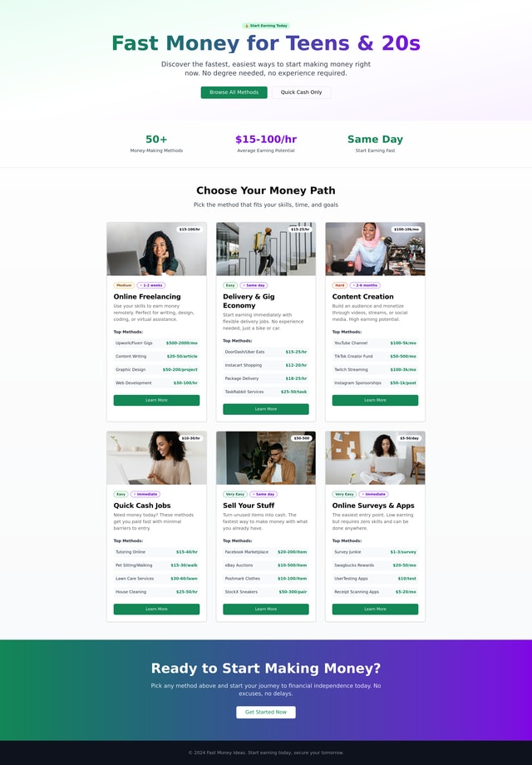This screenshot has width=532, height=765.
Task: Click the Get Started Now button
Action: click(x=266, y=712)
